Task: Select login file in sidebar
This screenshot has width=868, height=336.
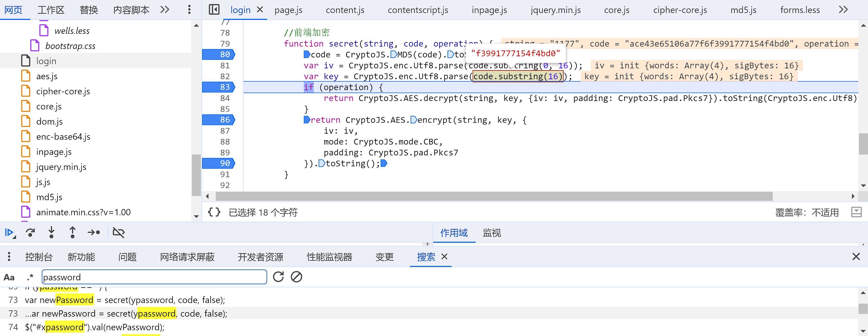Action: point(45,60)
